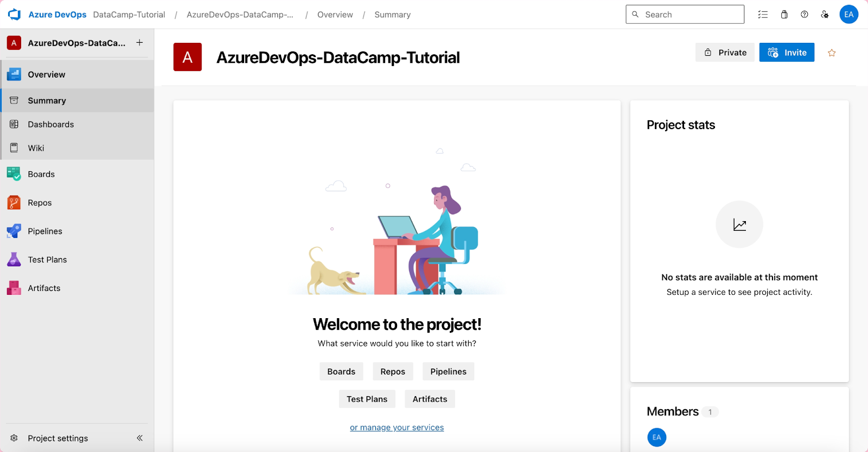Click AzureDevOps-DataCa... project name in sidebar
The width and height of the screenshot is (868, 452).
pyautogui.click(x=76, y=43)
